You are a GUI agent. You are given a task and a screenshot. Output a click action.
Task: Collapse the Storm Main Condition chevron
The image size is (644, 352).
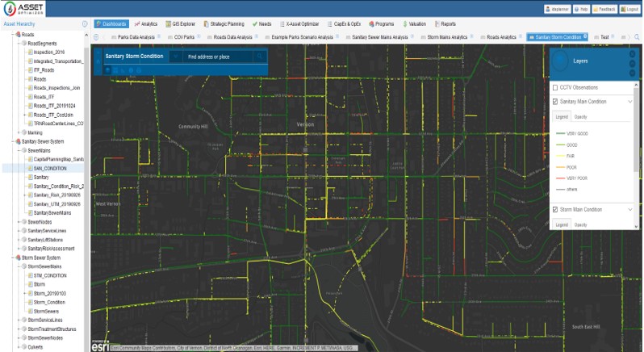tap(629, 209)
